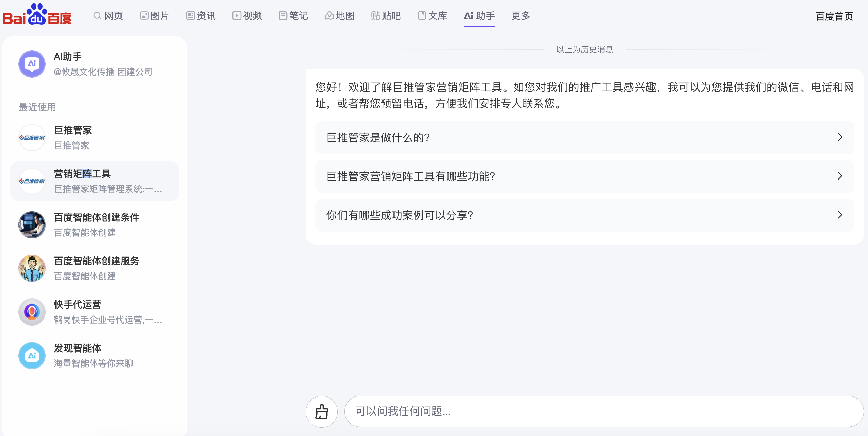Open the 更多 menu

520,16
